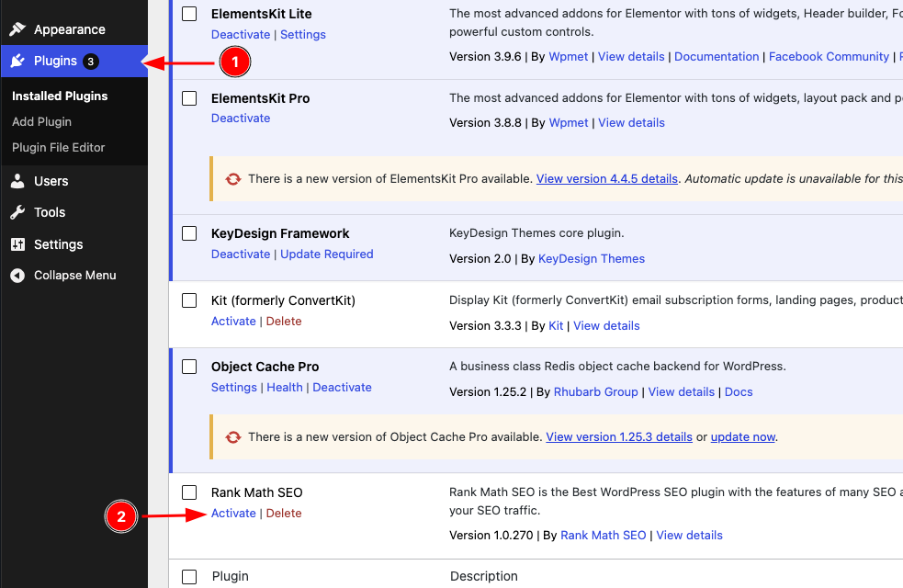Check the Object Cache Pro checkbox
The width and height of the screenshot is (903, 588).
(189, 367)
